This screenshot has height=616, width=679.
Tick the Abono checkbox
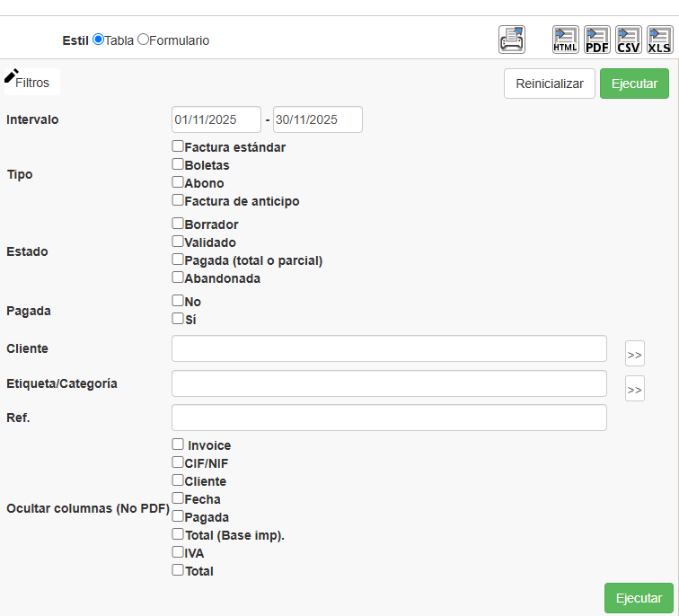[178, 181]
